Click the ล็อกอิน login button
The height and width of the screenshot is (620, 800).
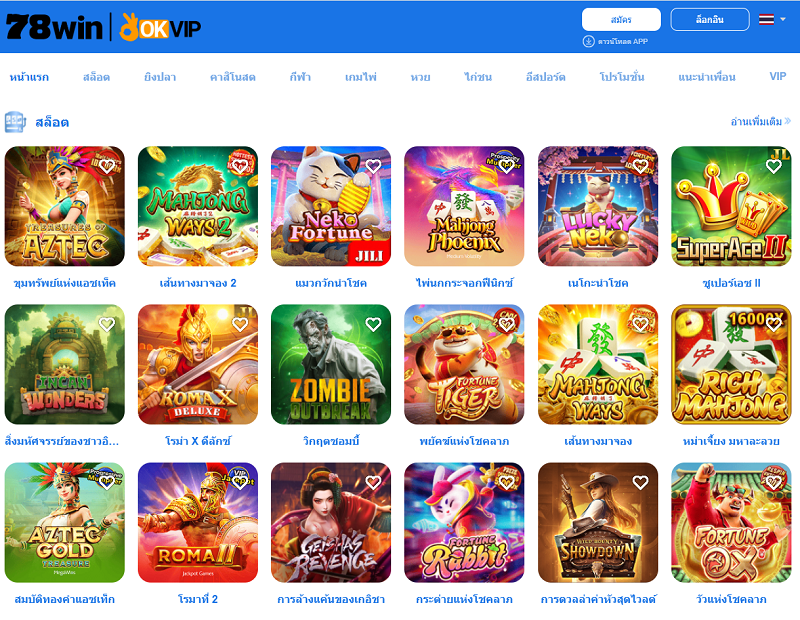click(710, 20)
